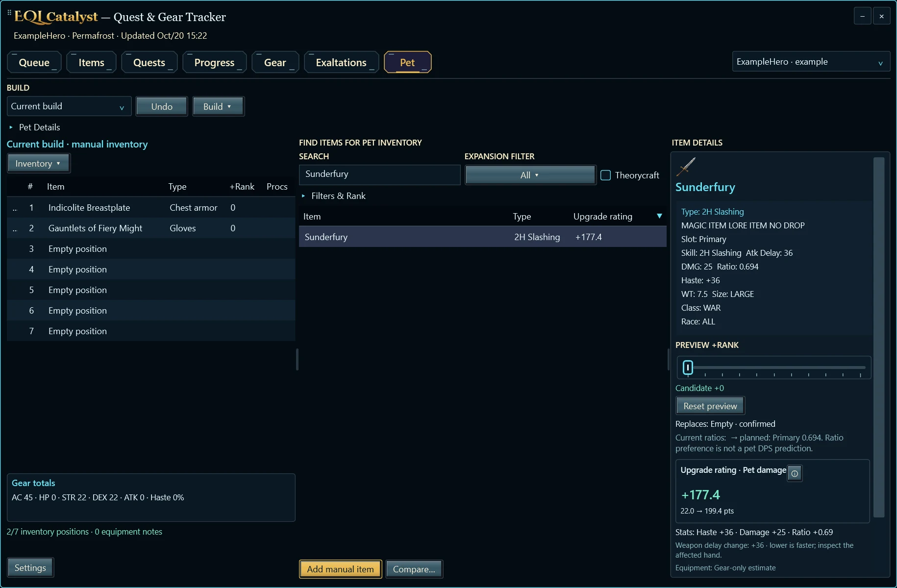Click the Item Details panel scrollbar
The image size is (897, 588).
(x=879, y=337)
